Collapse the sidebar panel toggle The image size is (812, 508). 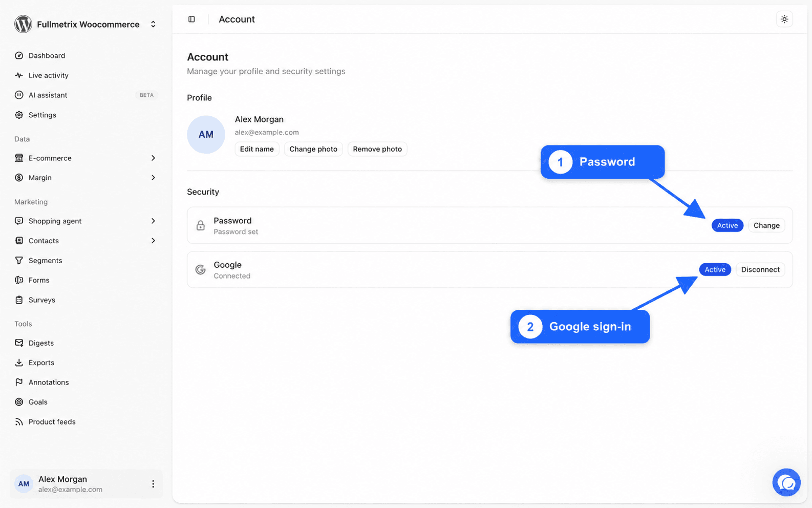point(191,19)
